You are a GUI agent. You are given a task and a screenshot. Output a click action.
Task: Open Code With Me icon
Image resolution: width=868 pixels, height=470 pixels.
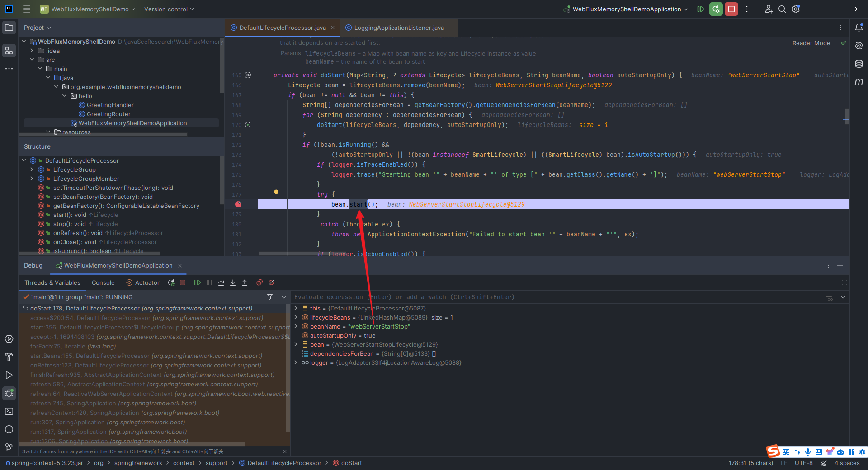click(769, 9)
